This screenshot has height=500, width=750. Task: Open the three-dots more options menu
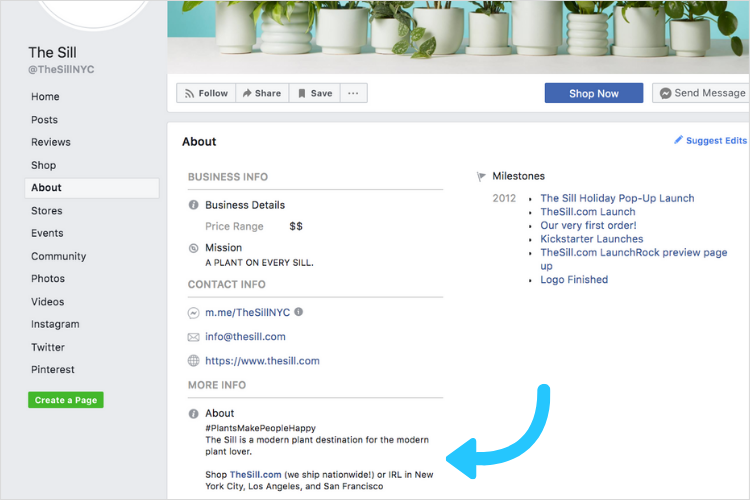pos(353,93)
